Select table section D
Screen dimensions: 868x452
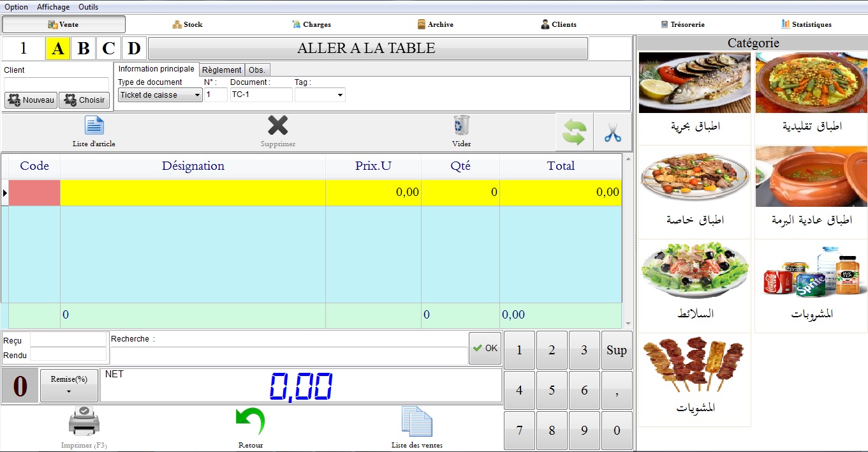pos(134,49)
